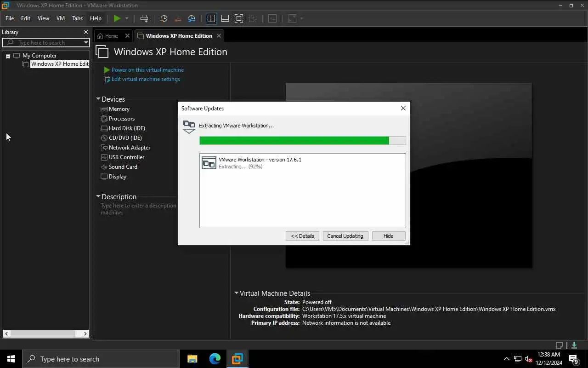The width and height of the screenshot is (588, 368).
Task: Click the library horizontal scrollbar
Action: 42,333
